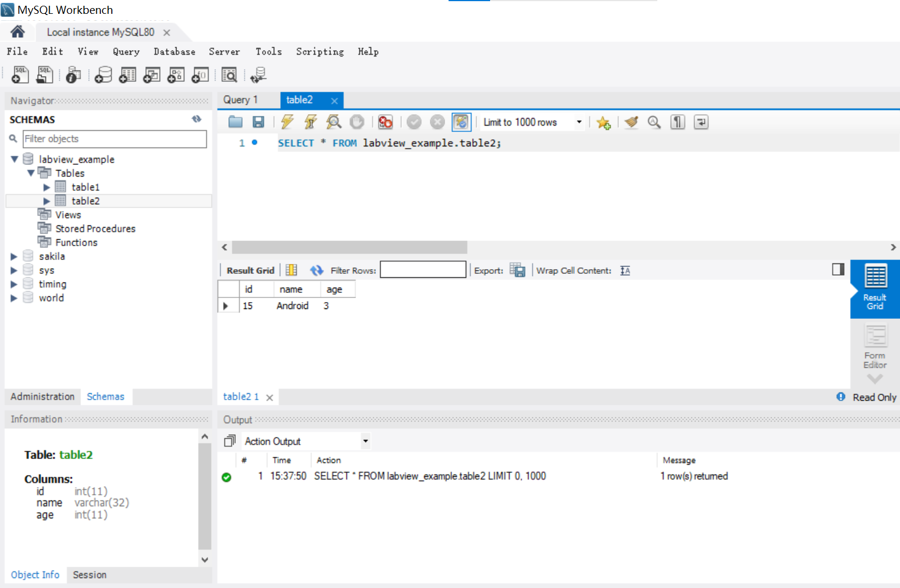This screenshot has height=588, width=900.
Task: Open the execution plan (Explain) tool
Action: pyautogui.click(x=334, y=122)
